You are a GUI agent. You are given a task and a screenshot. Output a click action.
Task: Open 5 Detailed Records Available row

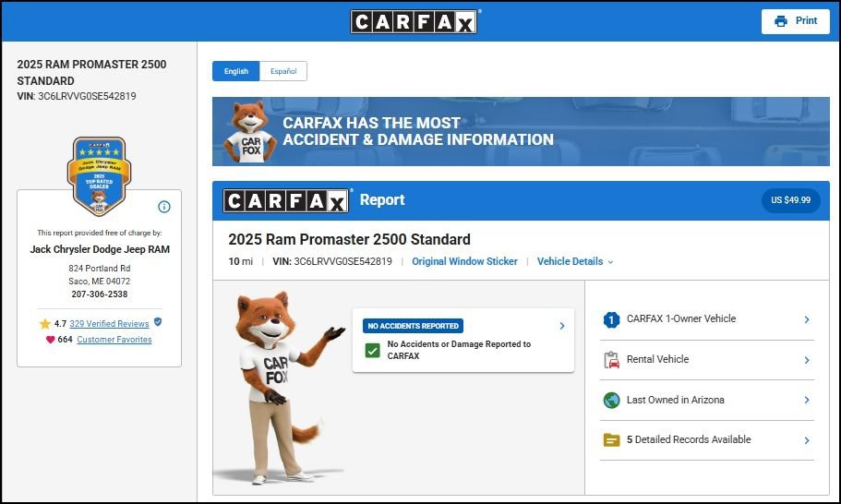pos(707,440)
